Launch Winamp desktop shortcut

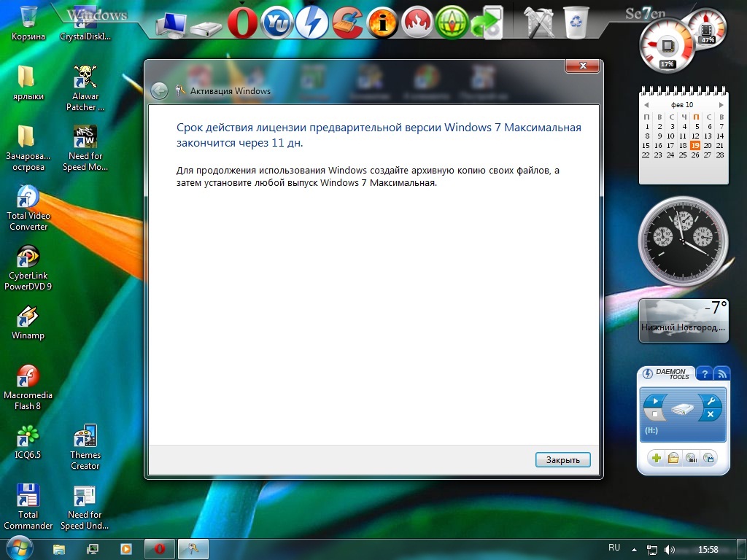pyautogui.click(x=28, y=322)
